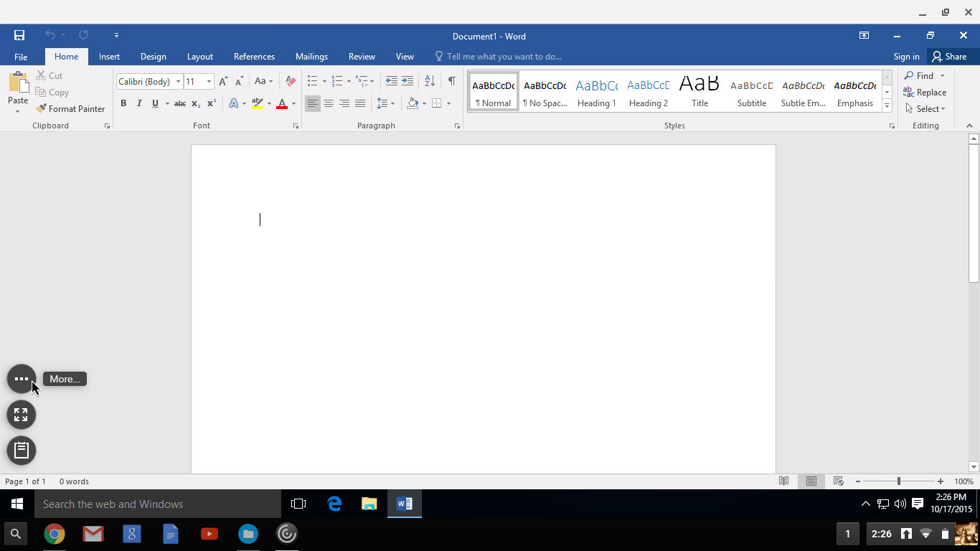Undo the last action
Screen dimensions: 980x551
tap(50, 35)
